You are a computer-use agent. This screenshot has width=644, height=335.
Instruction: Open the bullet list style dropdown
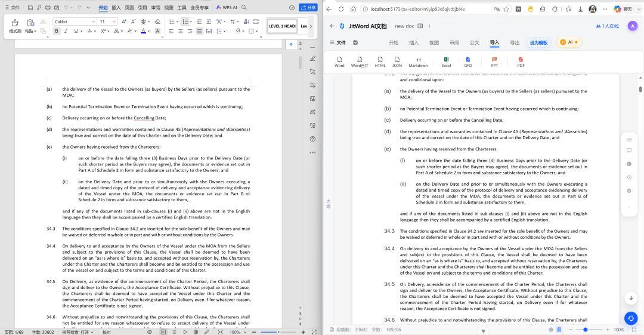pyautogui.click(x=178, y=21)
